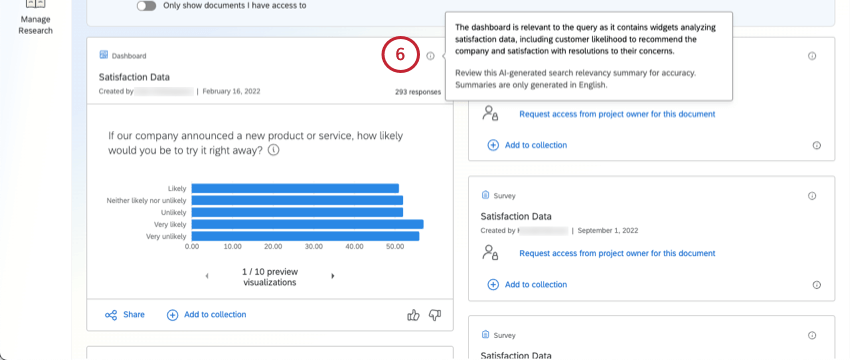
Task: Add the dashboard to a collection
Action: 207,314
